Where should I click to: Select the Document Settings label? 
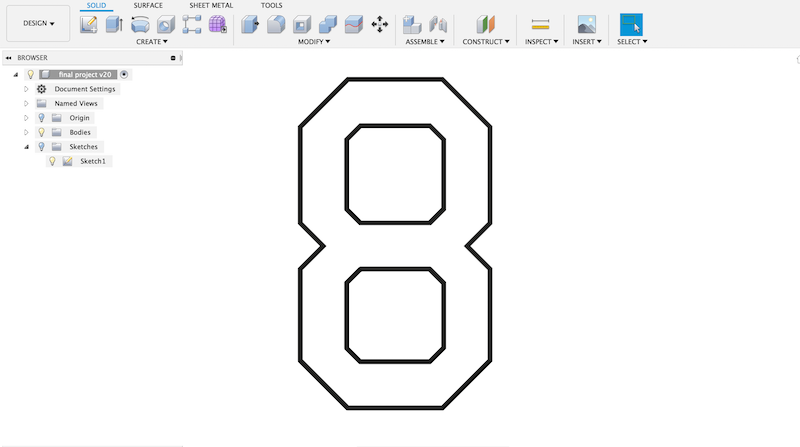point(85,89)
